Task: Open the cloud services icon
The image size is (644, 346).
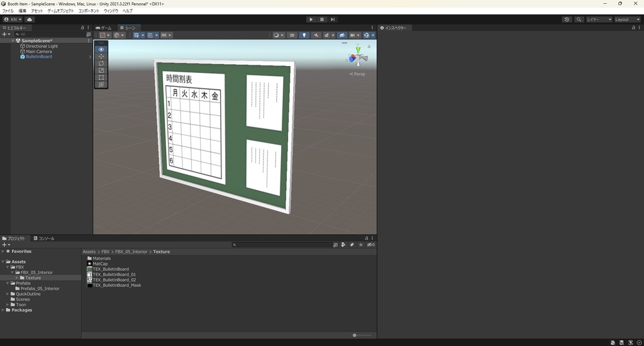Action: (x=30, y=20)
